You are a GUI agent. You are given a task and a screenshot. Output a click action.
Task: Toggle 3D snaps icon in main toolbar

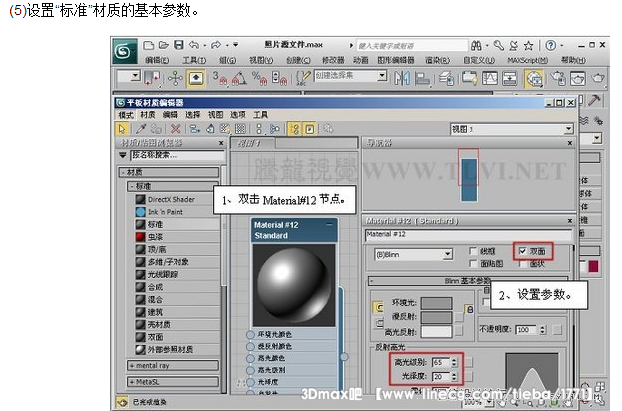click(x=219, y=78)
